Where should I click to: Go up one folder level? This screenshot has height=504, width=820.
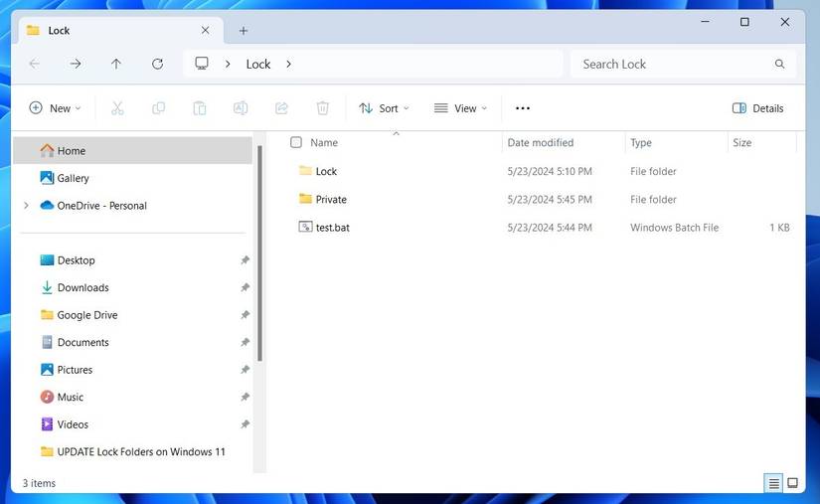116,64
